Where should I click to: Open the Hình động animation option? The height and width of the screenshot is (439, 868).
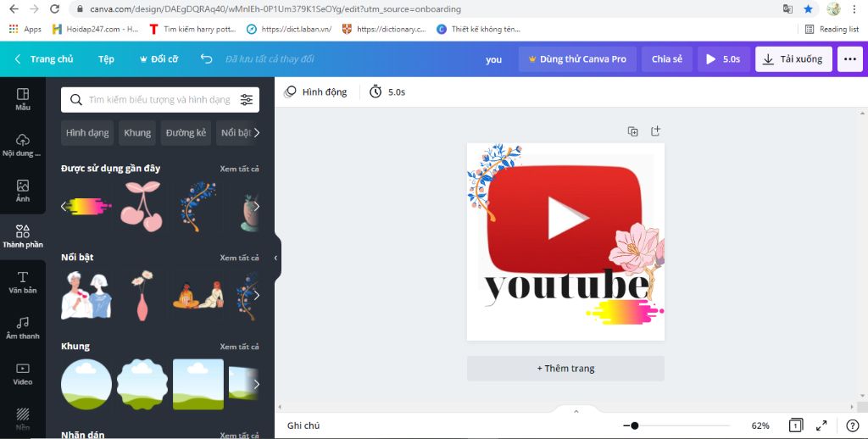[x=315, y=92]
